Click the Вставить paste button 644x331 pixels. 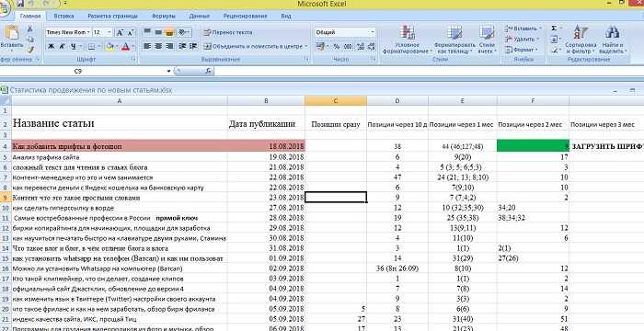(12, 39)
